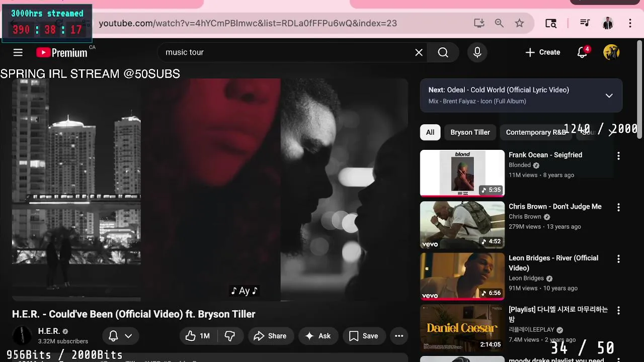
Task: Open Leon Bridges - River (Official Video) title
Action: 553,263
